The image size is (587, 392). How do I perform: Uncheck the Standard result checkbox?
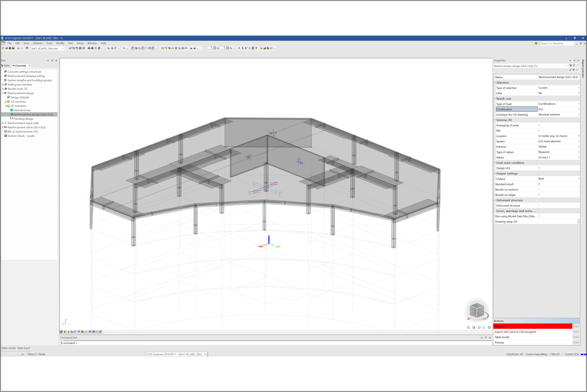point(539,184)
